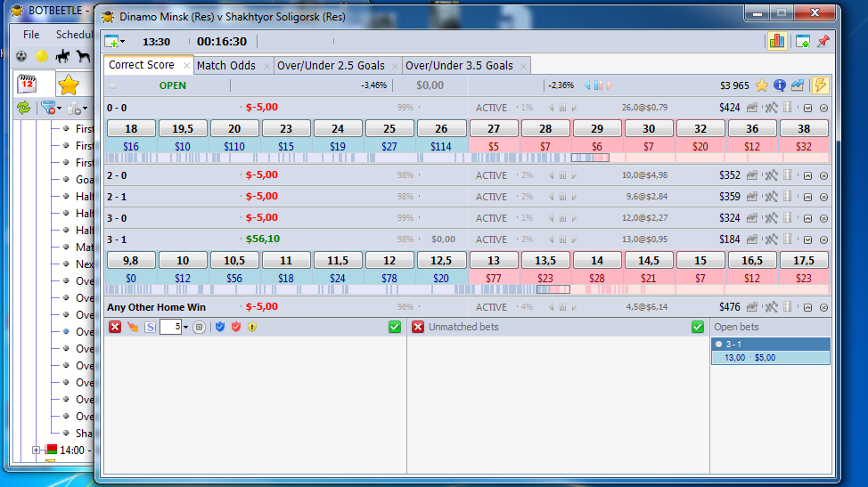Collapse the 0 - 0 price ladder

807,109
